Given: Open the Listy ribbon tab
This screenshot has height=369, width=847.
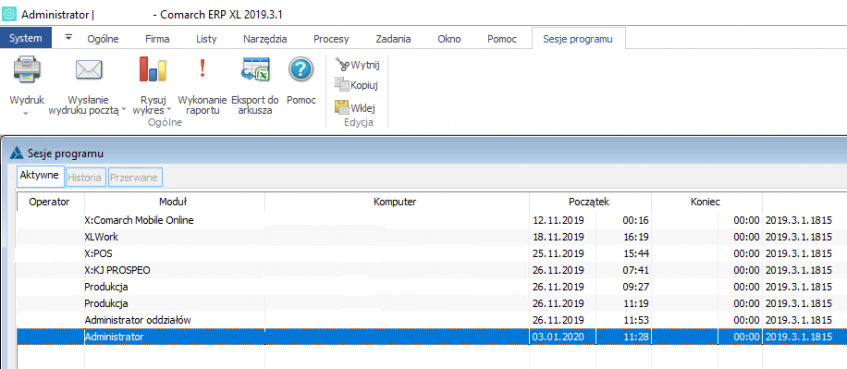Looking at the screenshot, I should (206, 39).
